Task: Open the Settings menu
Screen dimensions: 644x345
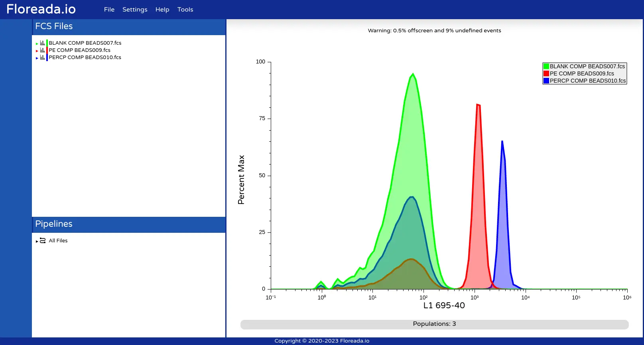Action: click(x=135, y=10)
